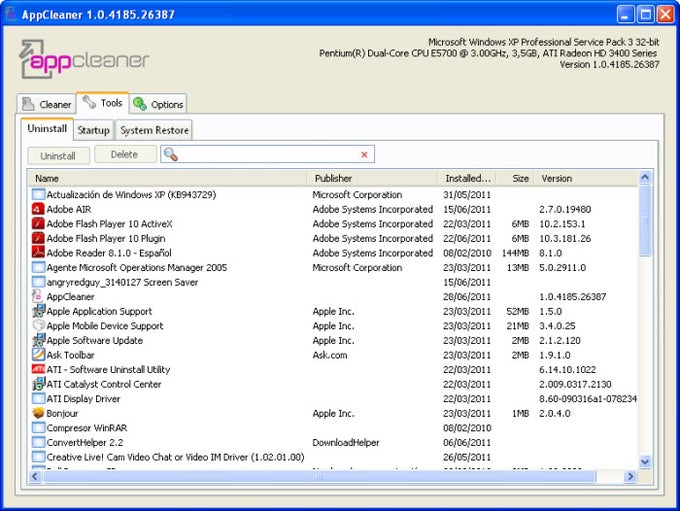Click the horizontal scrollbar right arrow
Screen dimensions: 680x511
coord(630,477)
